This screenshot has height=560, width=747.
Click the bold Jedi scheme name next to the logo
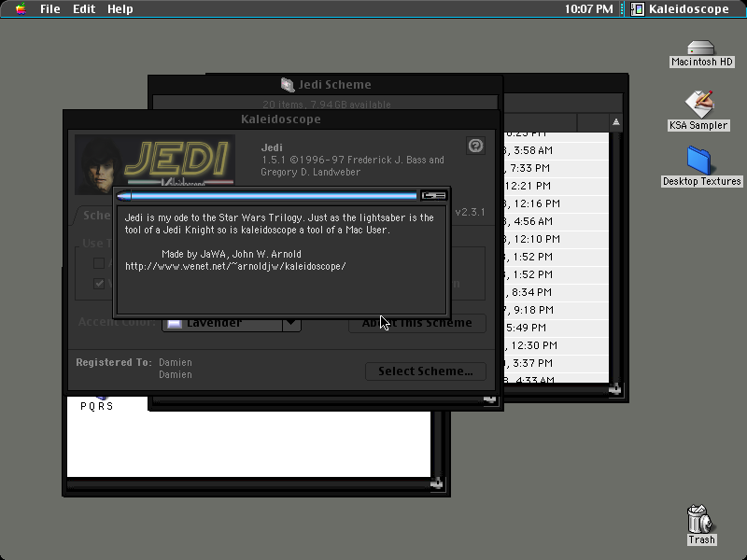click(x=272, y=147)
